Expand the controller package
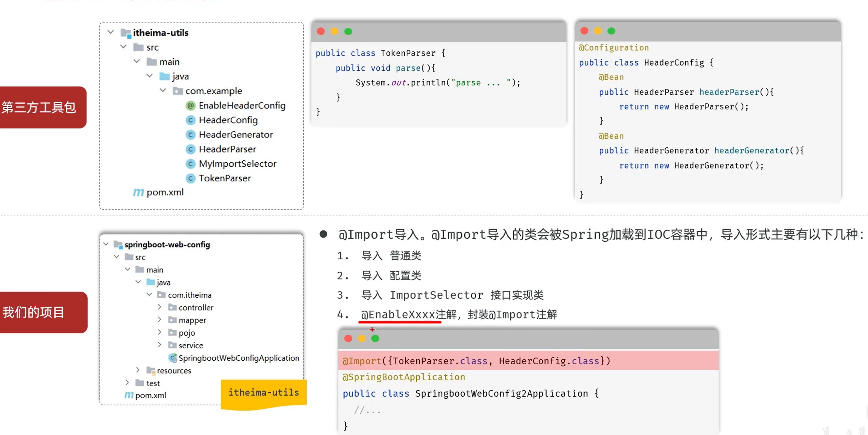868x435 pixels. pyautogui.click(x=160, y=307)
